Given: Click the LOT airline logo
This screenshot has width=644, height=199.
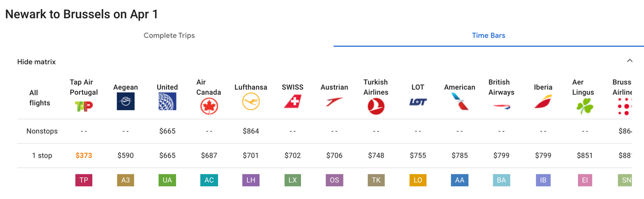Looking at the screenshot, I should (x=418, y=102).
